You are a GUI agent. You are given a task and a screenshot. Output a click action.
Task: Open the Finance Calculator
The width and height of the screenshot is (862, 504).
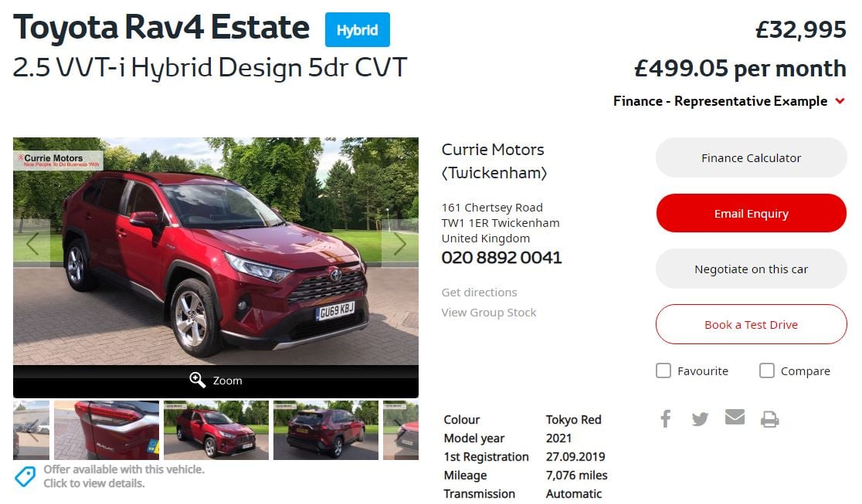tap(751, 157)
